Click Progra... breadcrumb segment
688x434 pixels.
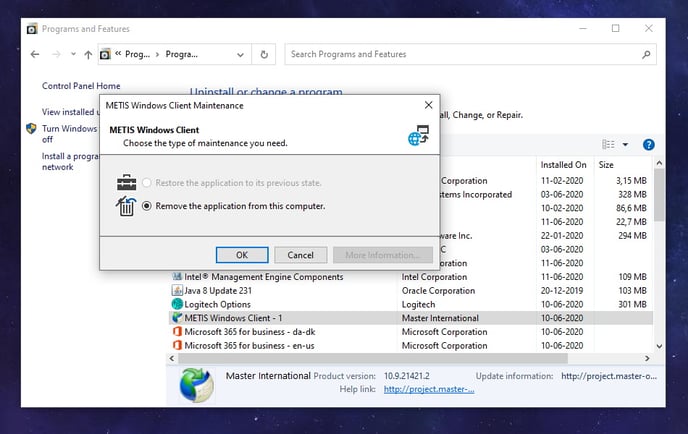click(182, 54)
